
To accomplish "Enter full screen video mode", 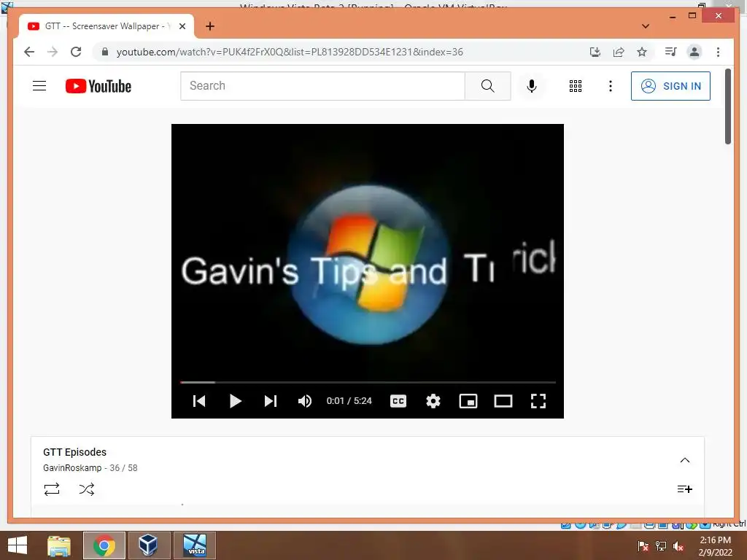I will click(x=538, y=401).
